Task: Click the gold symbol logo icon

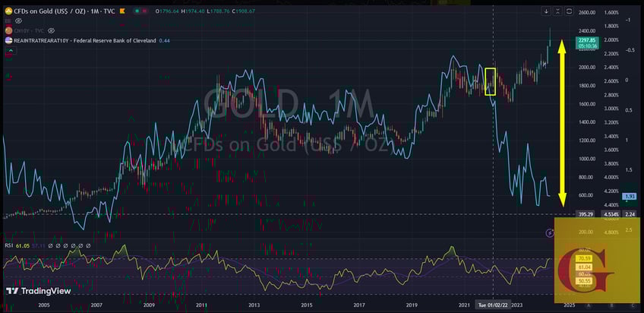Action: [8, 11]
